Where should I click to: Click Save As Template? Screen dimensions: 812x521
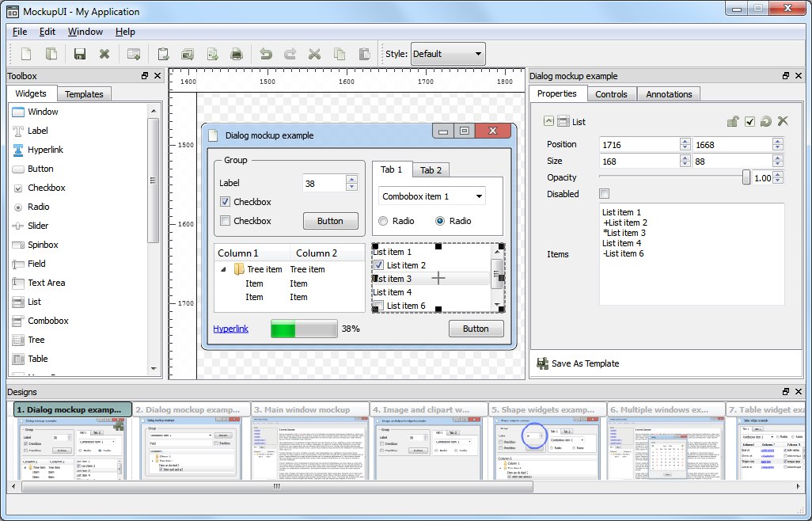point(578,363)
